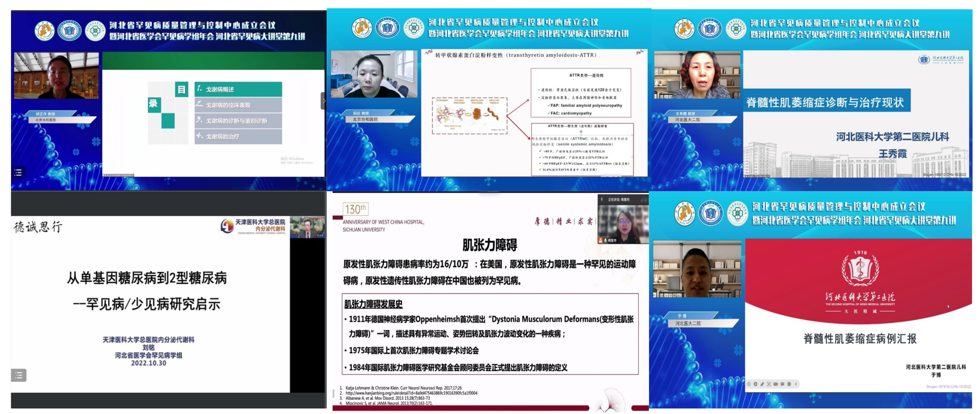This screenshot has height=414, width=980.
Task: Click the camera icon in presentation toolbar
Action: coord(776,384)
